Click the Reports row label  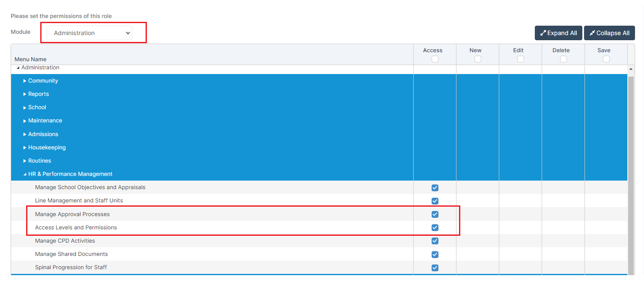pyautogui.click(x=39, y=94)
